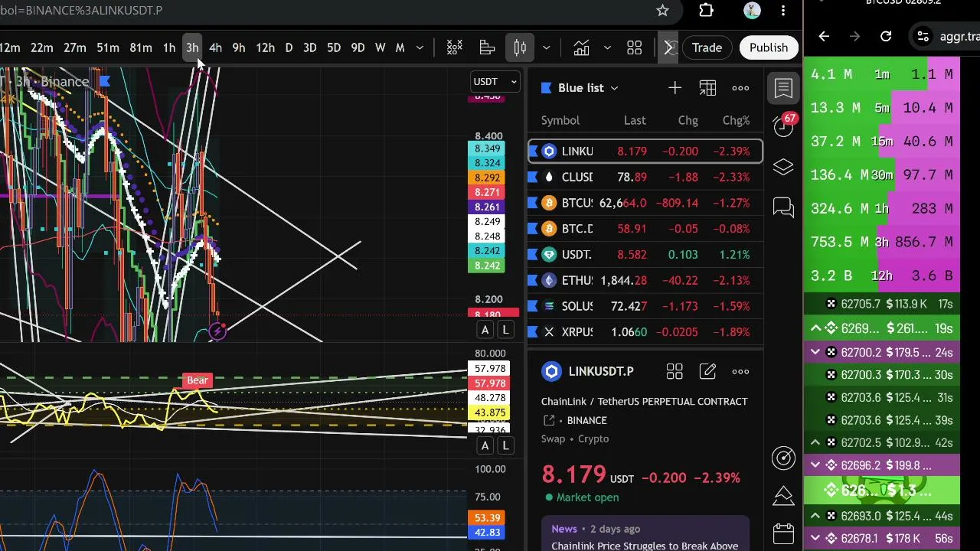
Task: Expand the time interval dropdown arrow
Action: (x=420, y=48)
